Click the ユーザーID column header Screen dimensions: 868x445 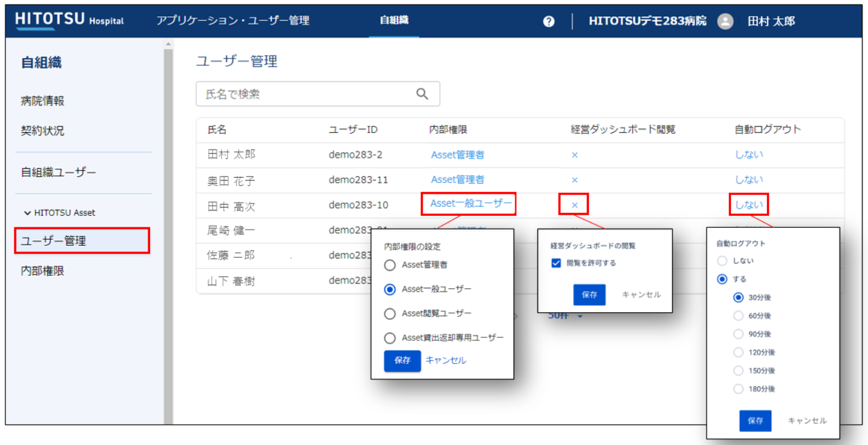coord(353,130)
